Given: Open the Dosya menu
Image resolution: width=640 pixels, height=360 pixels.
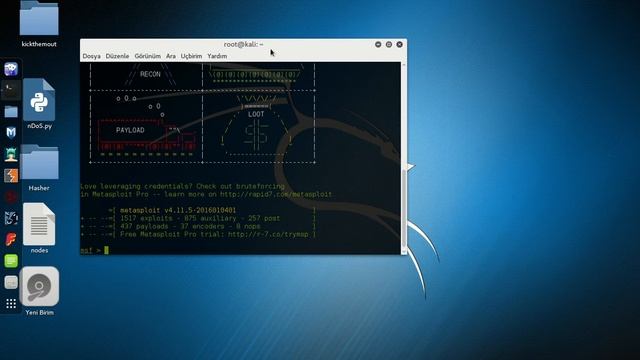Looking at the screenshot, I should [91, 56].
